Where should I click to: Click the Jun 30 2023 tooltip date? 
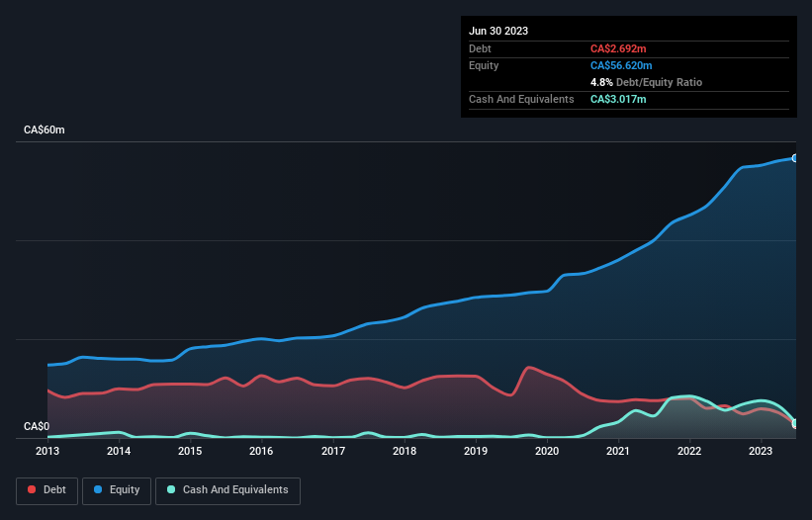click(x=498, y=31)
